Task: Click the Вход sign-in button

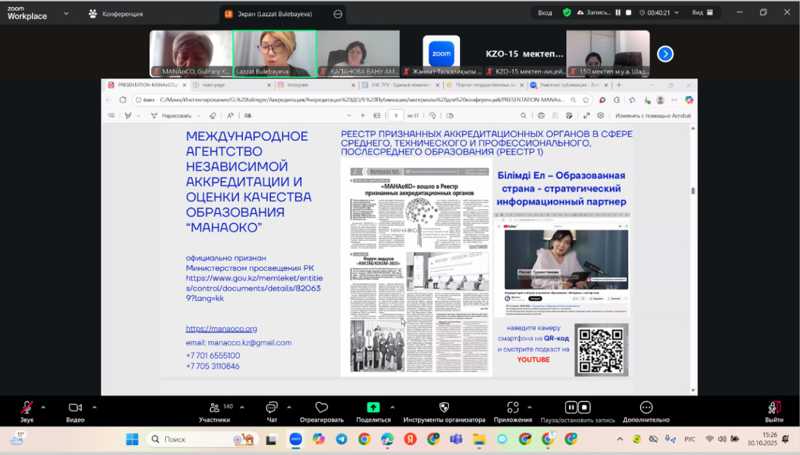Action: pos(545,13)
